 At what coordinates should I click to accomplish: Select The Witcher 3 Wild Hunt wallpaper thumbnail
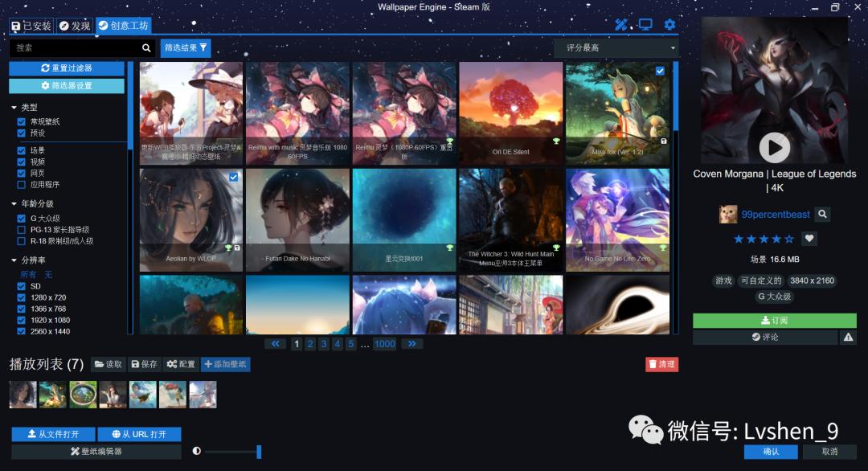(x=511, y=220)
